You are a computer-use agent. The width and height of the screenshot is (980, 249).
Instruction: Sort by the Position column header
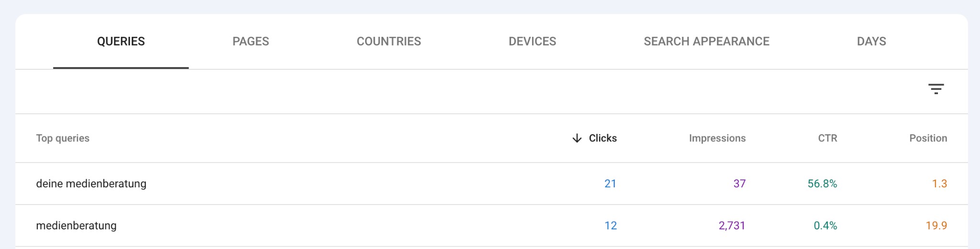[x=928, y=139]
